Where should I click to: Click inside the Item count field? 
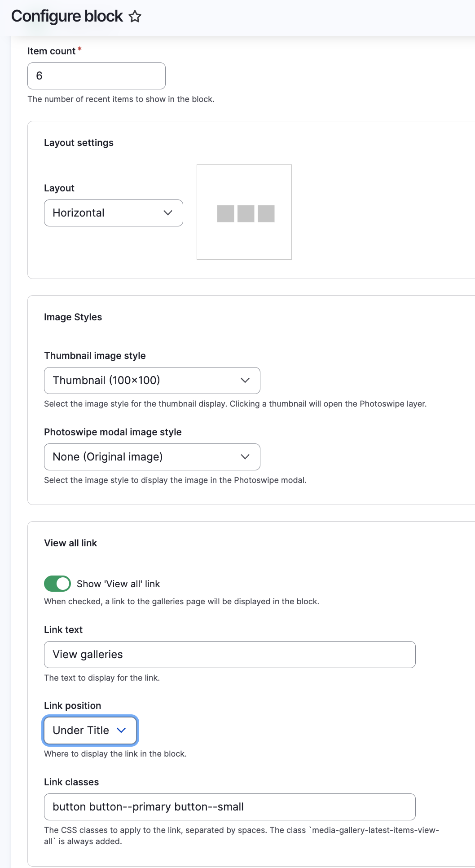pos(96,75)
